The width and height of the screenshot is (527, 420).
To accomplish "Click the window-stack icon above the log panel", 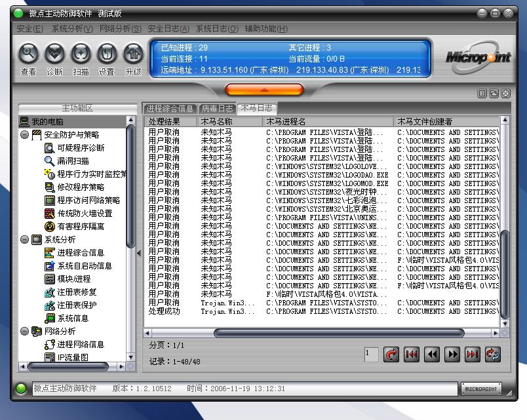I will coord(494,94).
